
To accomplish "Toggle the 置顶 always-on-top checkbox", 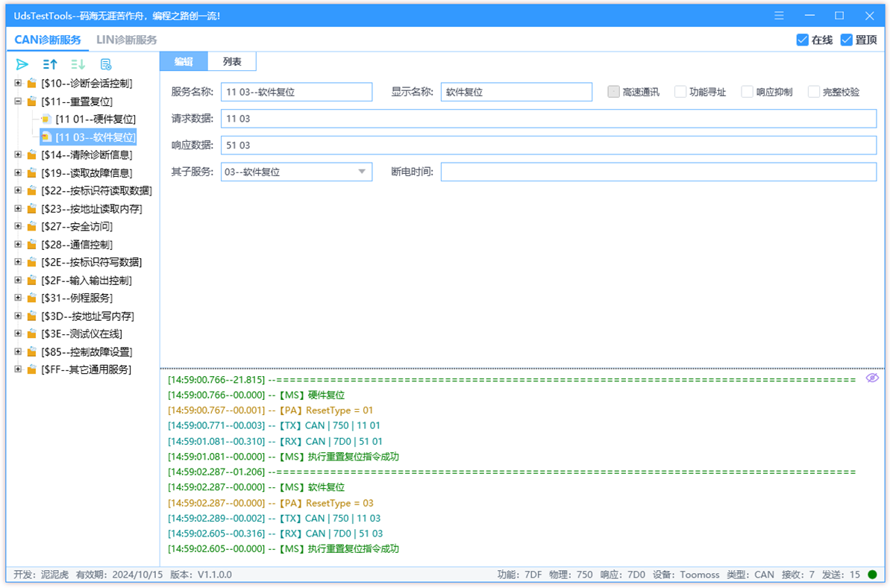I will pyautogui.click(x=846, y=40).
